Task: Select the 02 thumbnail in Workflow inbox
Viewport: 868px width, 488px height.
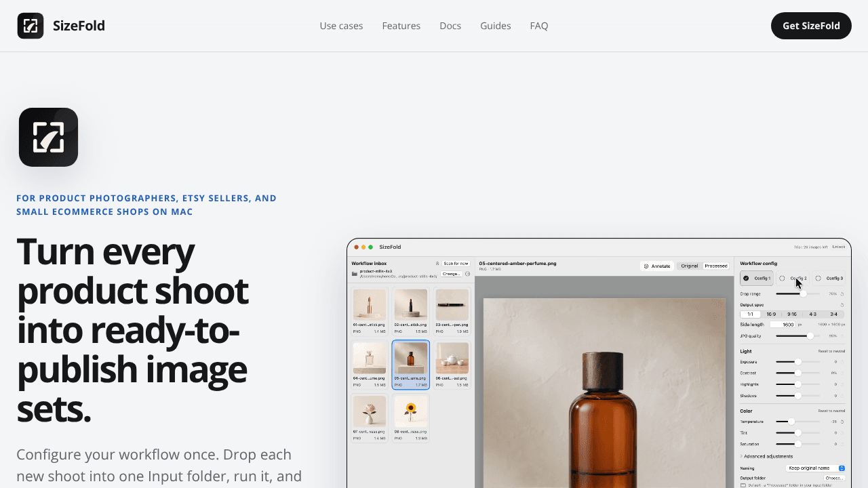Action: [411, 312]
